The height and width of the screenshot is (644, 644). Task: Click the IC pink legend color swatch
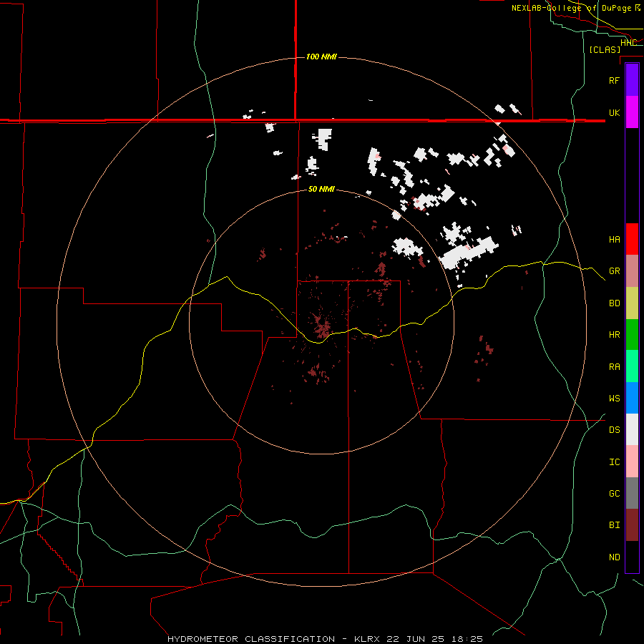632,462
